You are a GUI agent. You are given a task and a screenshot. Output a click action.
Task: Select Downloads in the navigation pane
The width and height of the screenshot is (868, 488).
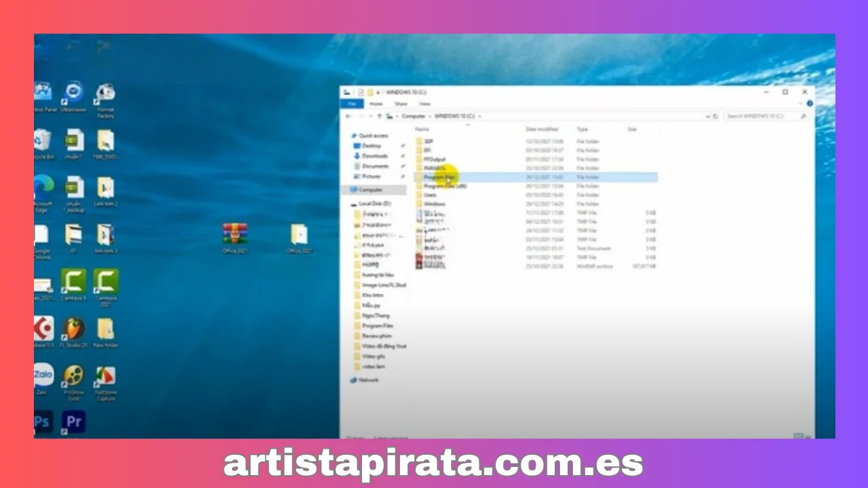tap(370, 156)
